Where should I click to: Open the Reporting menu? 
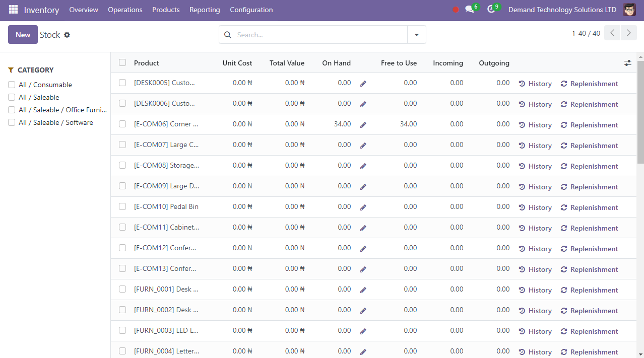point(205,10)
